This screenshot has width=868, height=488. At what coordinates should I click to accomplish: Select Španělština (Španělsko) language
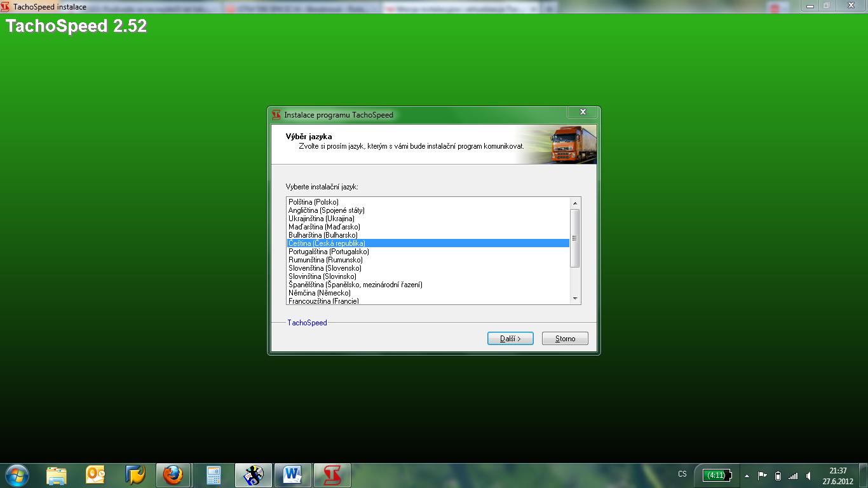(x=428, y=285)
